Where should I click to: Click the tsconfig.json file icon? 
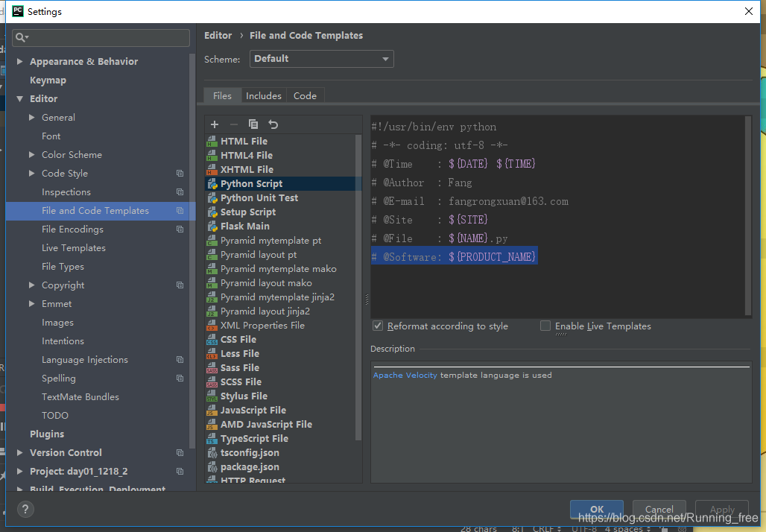(x=212, y=453)
